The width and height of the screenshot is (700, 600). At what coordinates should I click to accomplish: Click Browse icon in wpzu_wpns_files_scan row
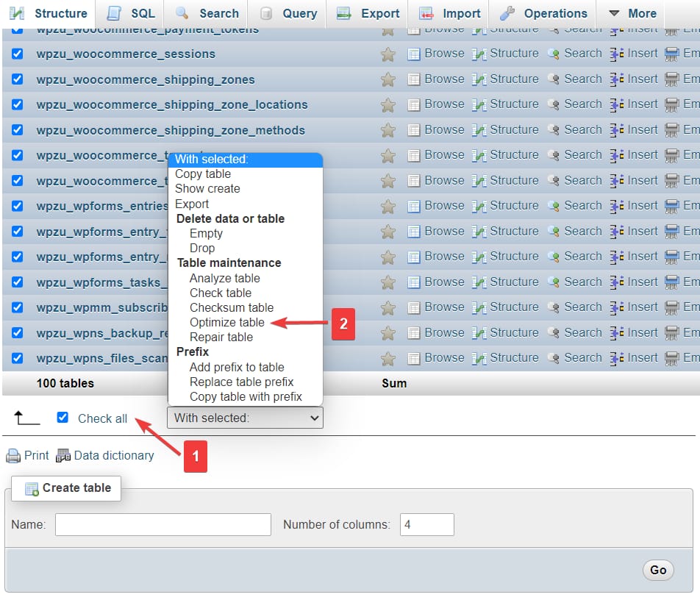(x=414, y=359)
